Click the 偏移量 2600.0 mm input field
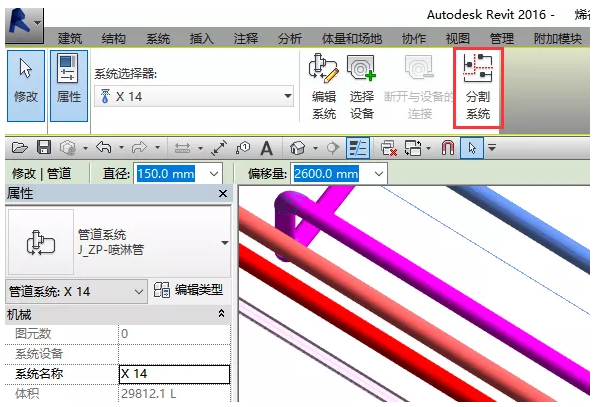 pos(326,174)
